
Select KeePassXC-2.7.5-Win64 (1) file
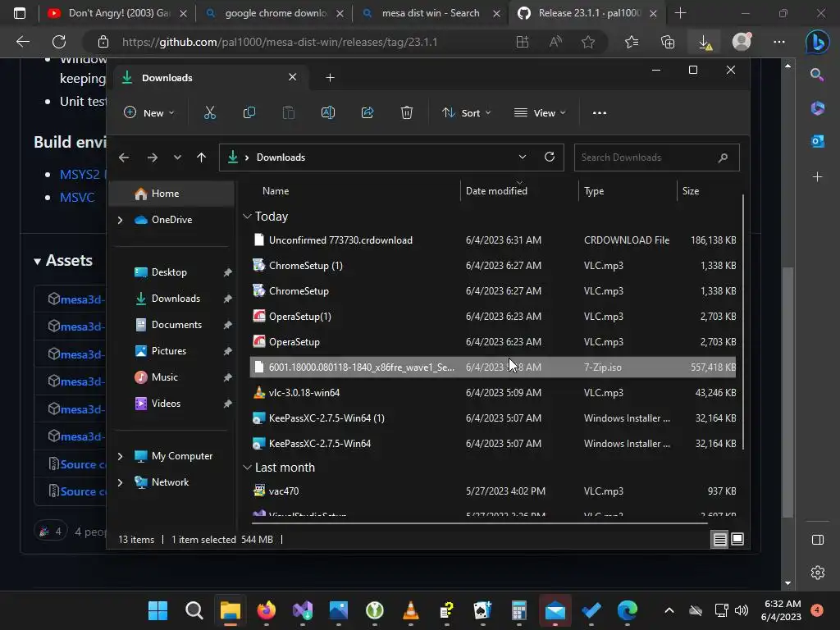coord(493,418)
